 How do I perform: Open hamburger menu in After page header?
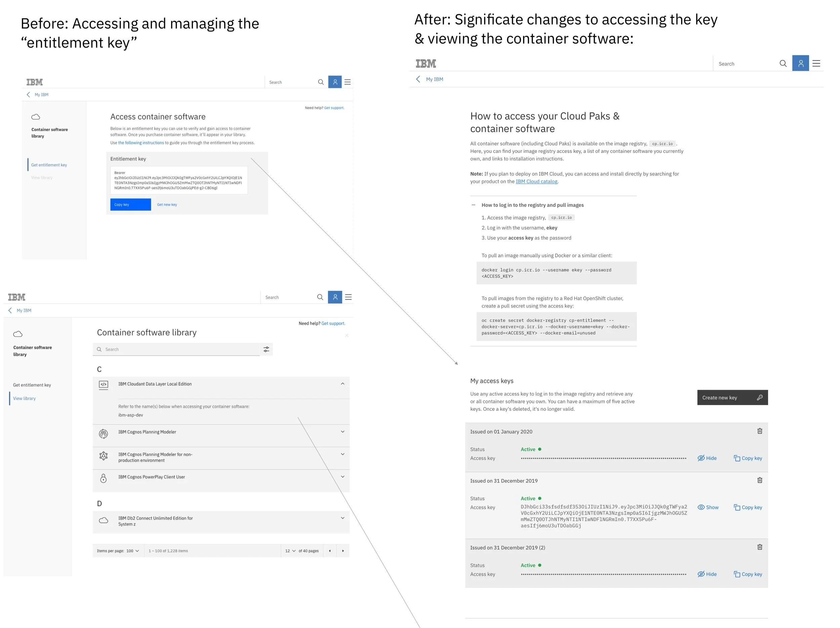pyautogui.click(x=816, y=63)
